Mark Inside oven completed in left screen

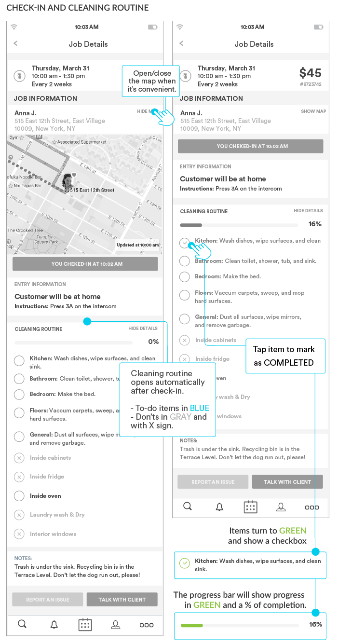[19, 495]
